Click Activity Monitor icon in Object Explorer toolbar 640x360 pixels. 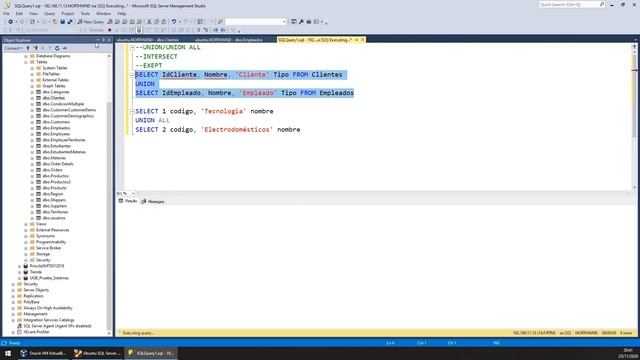64,48
